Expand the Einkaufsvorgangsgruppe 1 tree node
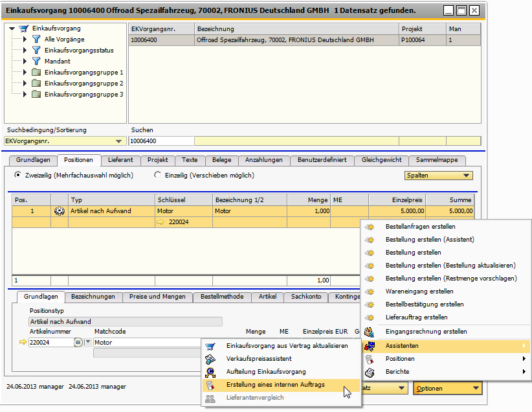532x412 pixels. (25, 73)
